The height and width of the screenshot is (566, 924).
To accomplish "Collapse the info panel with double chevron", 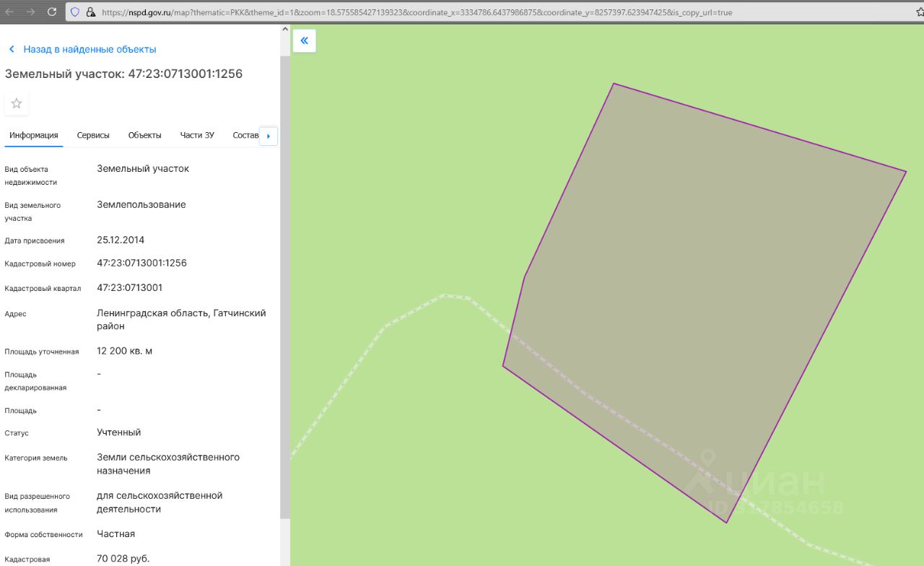I will click(304, 40).
